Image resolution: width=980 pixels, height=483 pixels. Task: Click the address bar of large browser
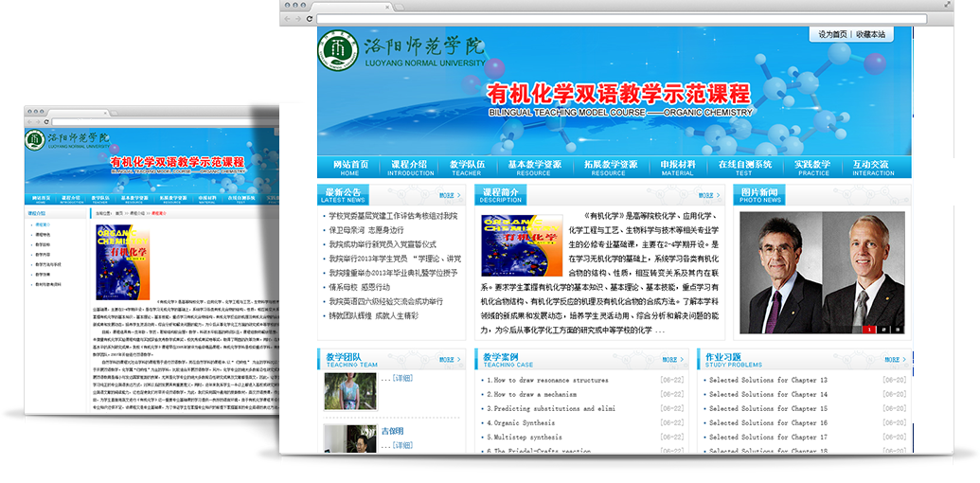(x=606, y=19)
